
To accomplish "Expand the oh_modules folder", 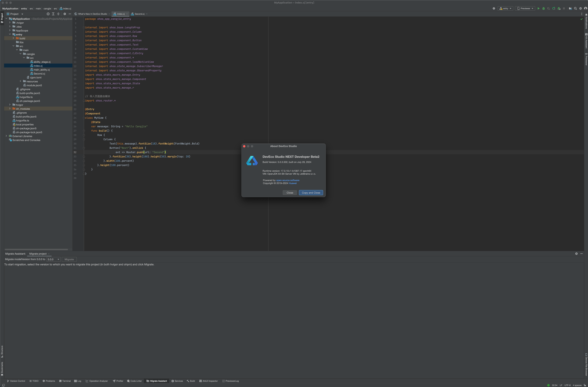I will point(10,109).
